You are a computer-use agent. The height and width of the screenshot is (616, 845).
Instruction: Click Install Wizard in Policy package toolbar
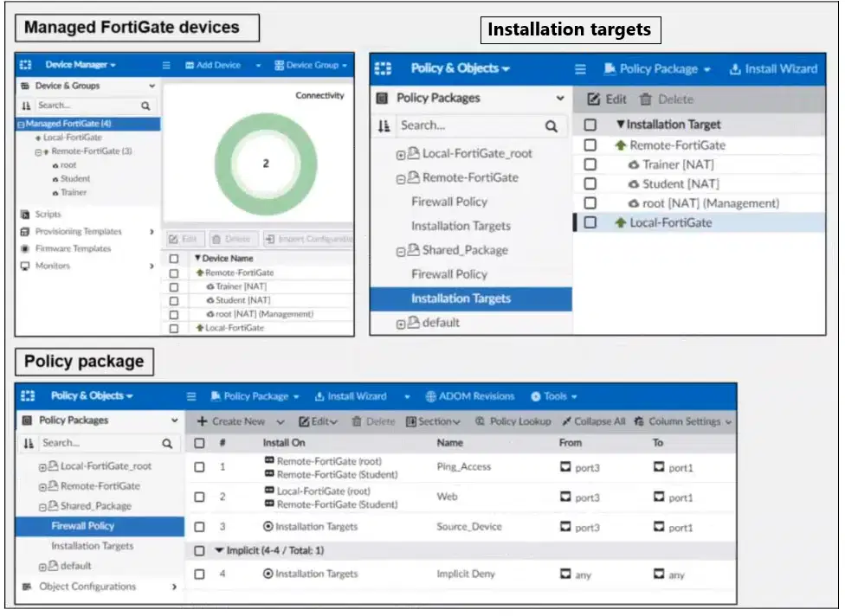351,397
